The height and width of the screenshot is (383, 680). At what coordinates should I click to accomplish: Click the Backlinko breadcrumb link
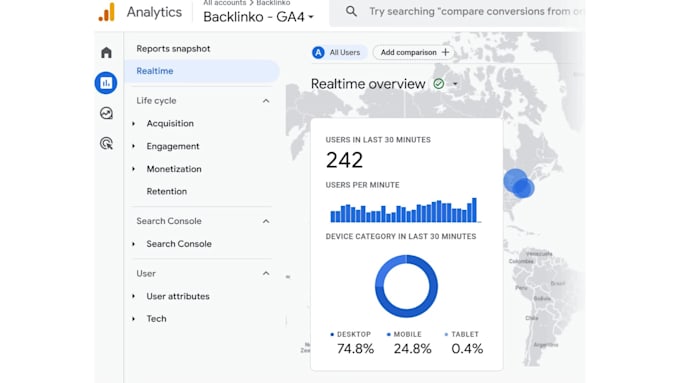pos(273,3)
